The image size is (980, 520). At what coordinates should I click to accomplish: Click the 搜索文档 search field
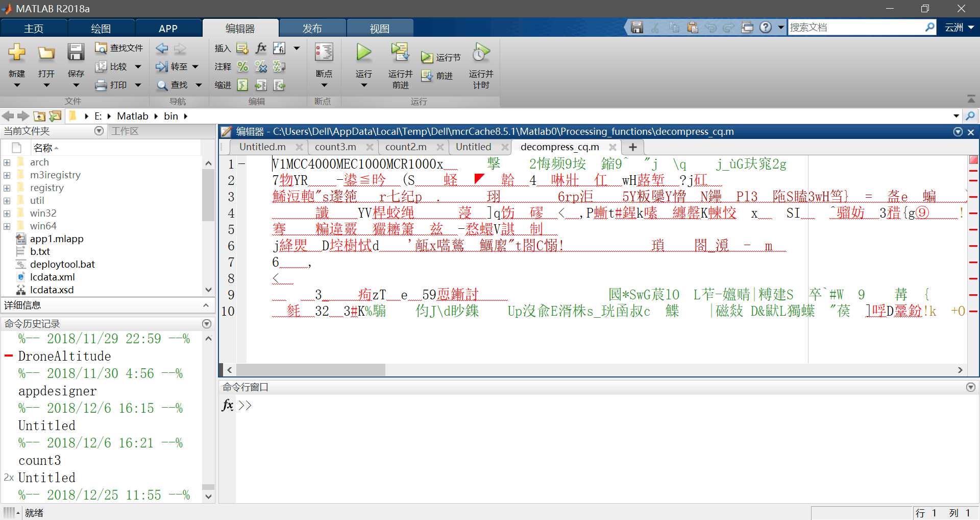coord(856,27)
